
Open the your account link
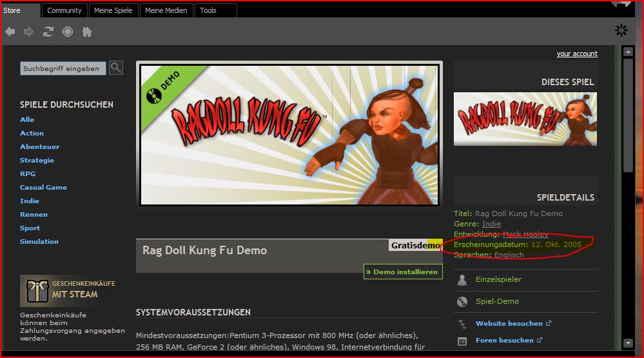pyautogui.click(x=577, y=54)
